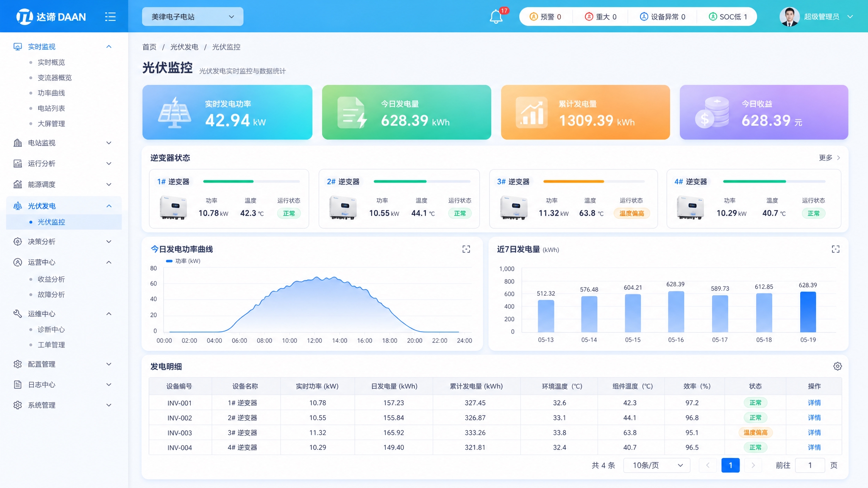
Task: Click the 前往 page number input field
Action: click(x=810, y=465)
